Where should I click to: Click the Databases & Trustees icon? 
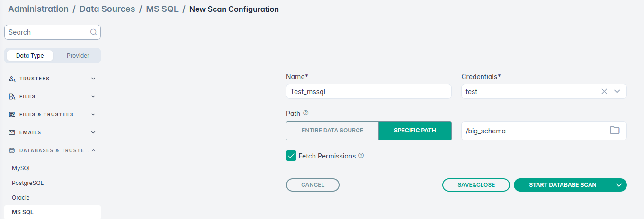12,150
